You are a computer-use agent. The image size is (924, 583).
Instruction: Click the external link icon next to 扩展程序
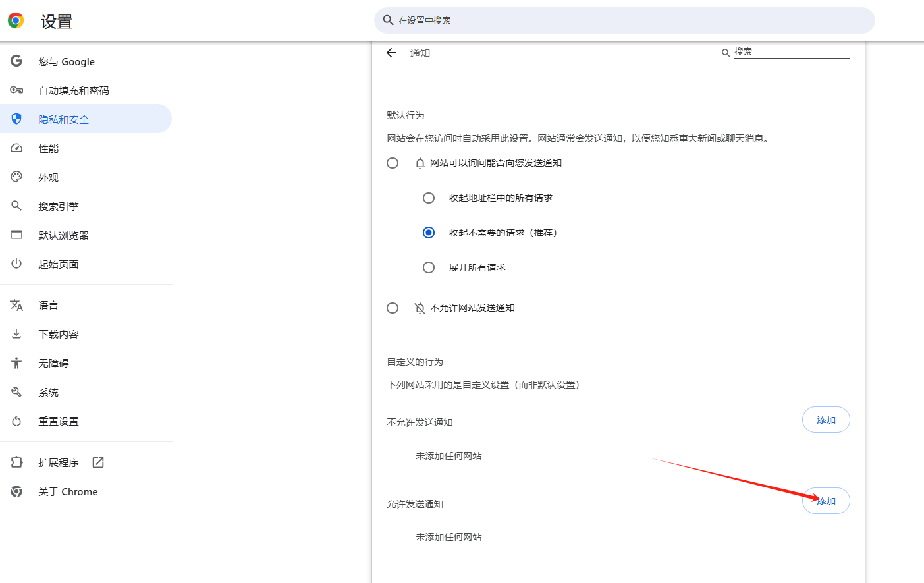coord(98,462)
